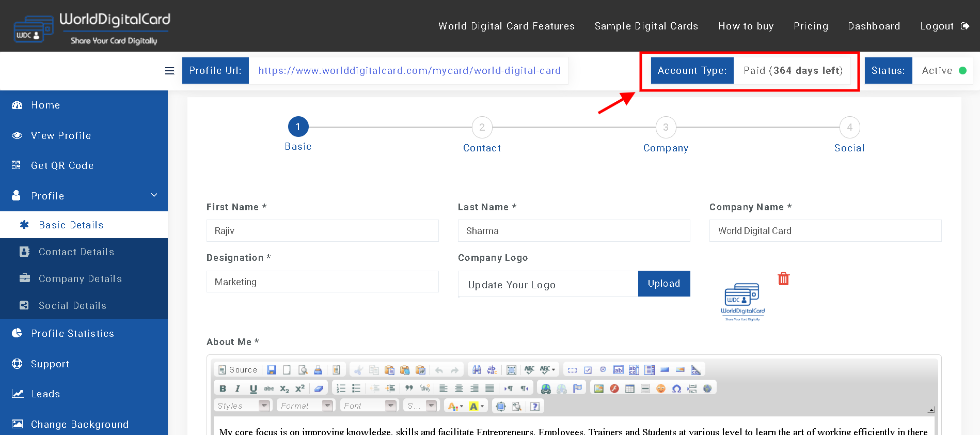
Task: Collapse editor toolbar with small arrow
Action: (x=931, y=410)
